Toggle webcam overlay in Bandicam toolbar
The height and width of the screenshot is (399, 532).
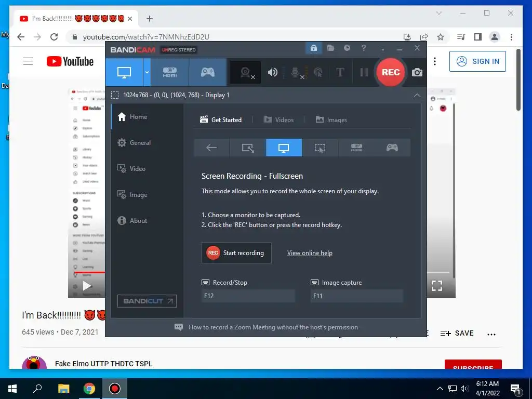click(245, 72)
